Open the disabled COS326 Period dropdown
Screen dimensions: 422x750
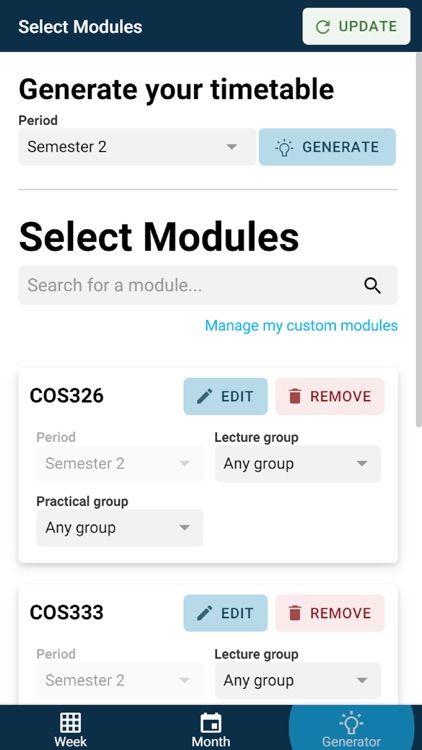point(120,463)
